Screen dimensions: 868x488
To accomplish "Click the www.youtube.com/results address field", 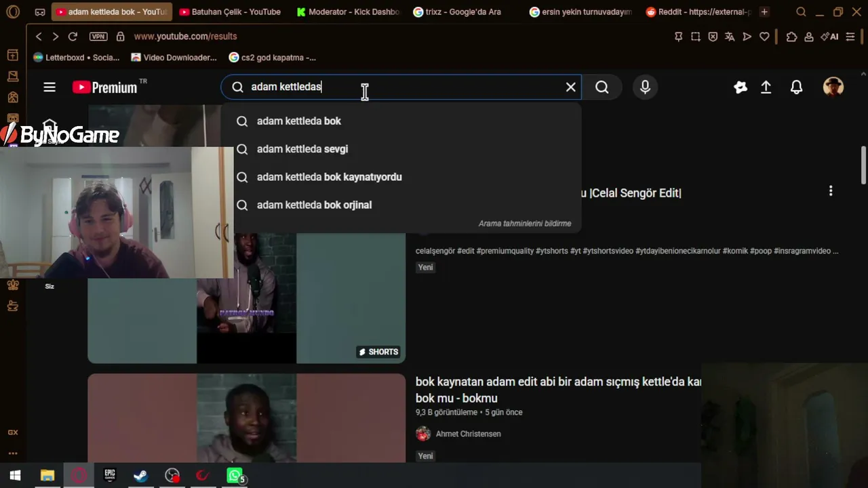I will tap(185, 37).
